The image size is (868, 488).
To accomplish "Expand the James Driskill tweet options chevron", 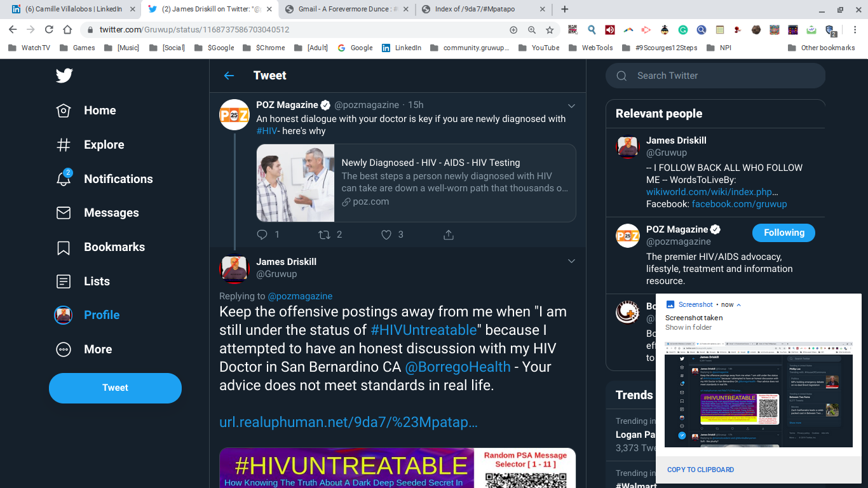I will tap(571, 261).
